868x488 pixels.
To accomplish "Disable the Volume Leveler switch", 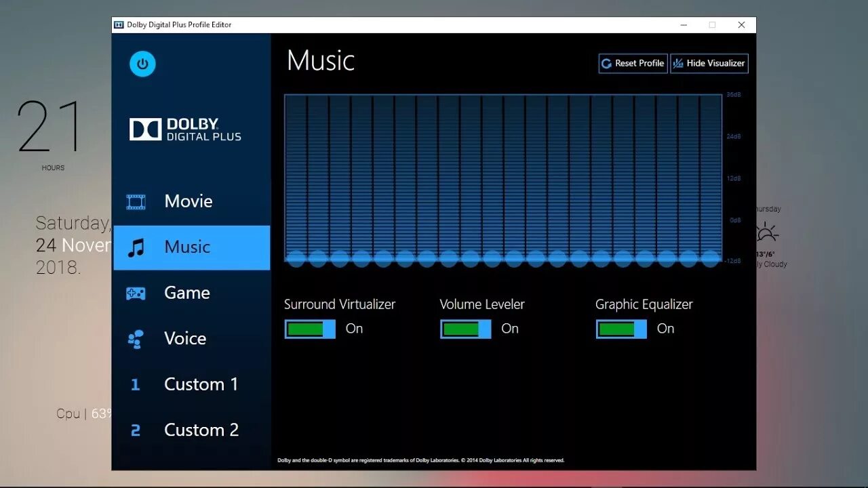I will pyautogui.click(x=465, y=329).
